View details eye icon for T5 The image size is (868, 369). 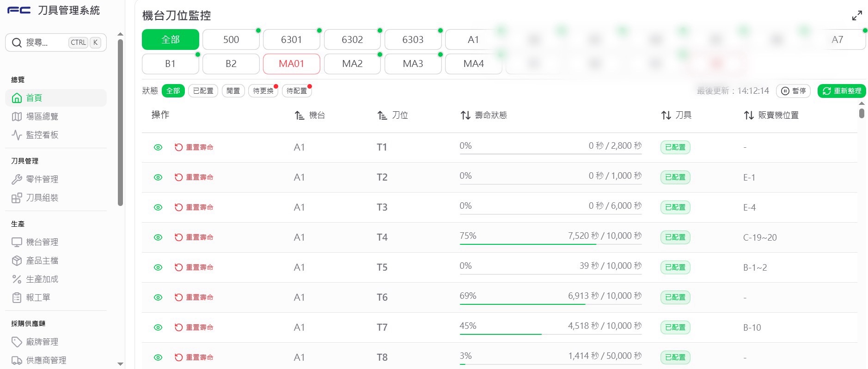158,267
